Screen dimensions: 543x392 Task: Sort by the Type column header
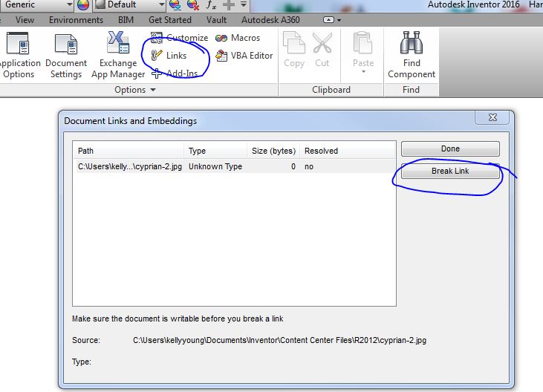(215, 151)
